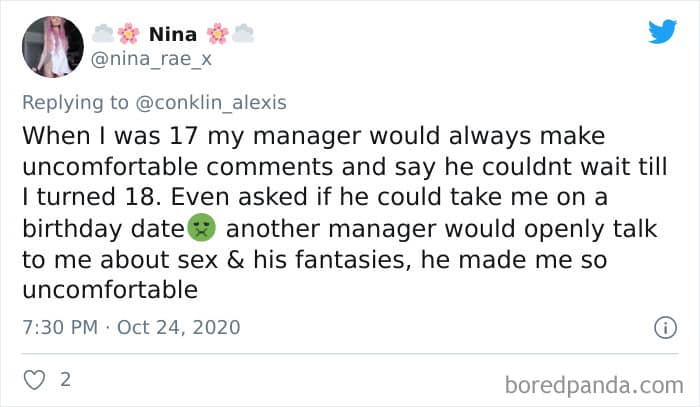Click the like count of 2
The image size is (700, 407).
(65, 380)
